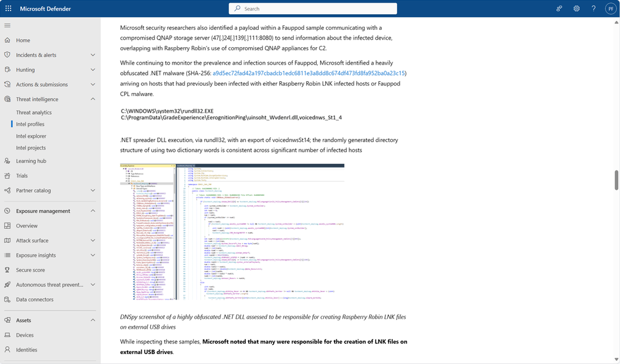Image resolution: width=620 pixels, height=364 pixels.
Task: Open Intel projects submenu item
Action: (x=31, y=148)
